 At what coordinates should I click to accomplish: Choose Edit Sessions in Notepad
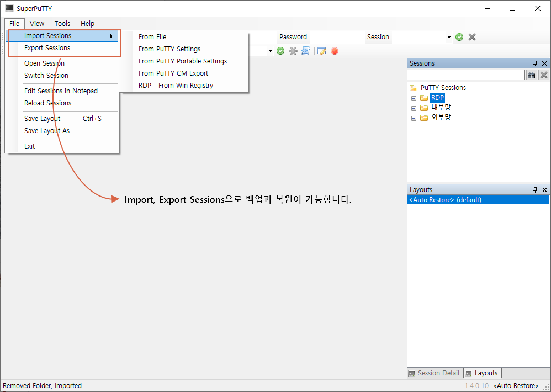click(x=62, y=91)
